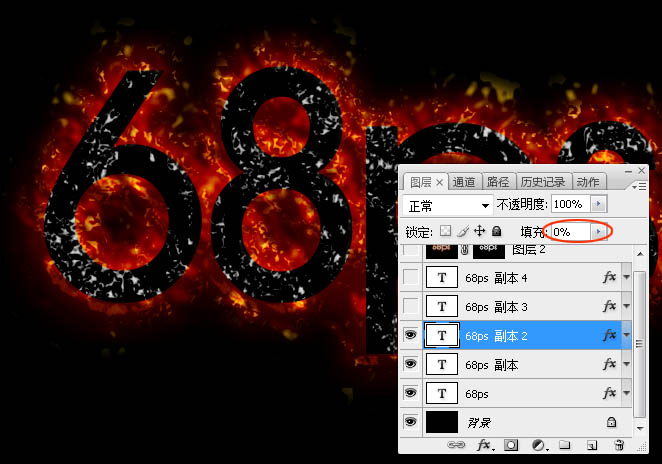
Task: Create a new layer
Action: 591,445
